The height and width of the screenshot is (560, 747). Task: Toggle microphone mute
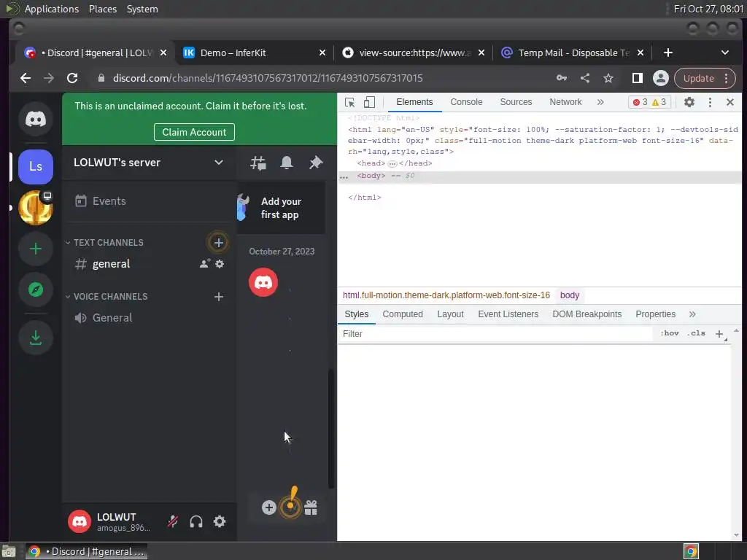click(172, 521)
